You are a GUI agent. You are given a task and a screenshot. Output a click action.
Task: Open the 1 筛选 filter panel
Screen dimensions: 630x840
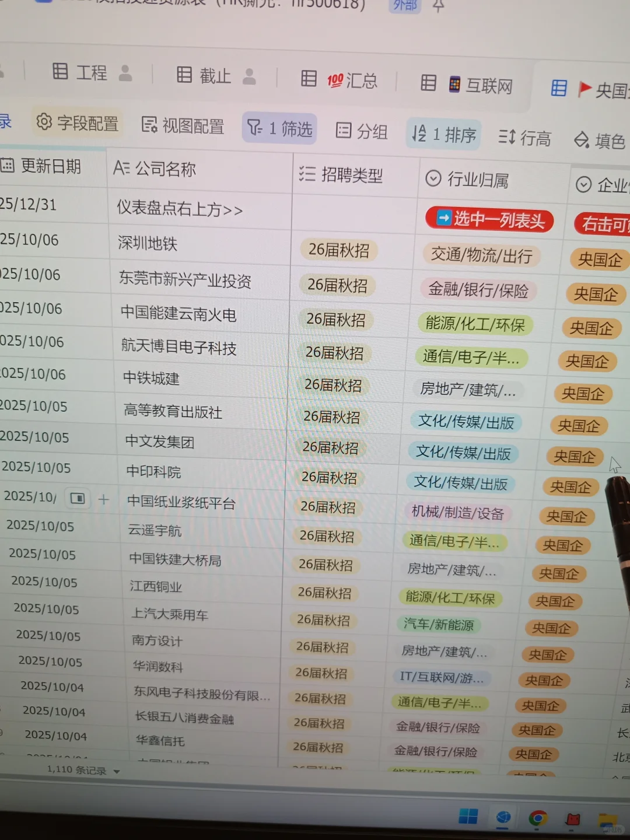coord(279,128)
